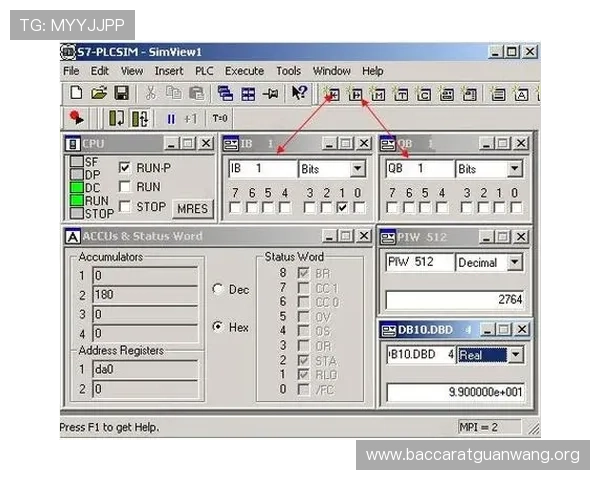The width and height of the screenshot is (600, 480).
Task: Check the STOP mode box
Action: (125, 206)
